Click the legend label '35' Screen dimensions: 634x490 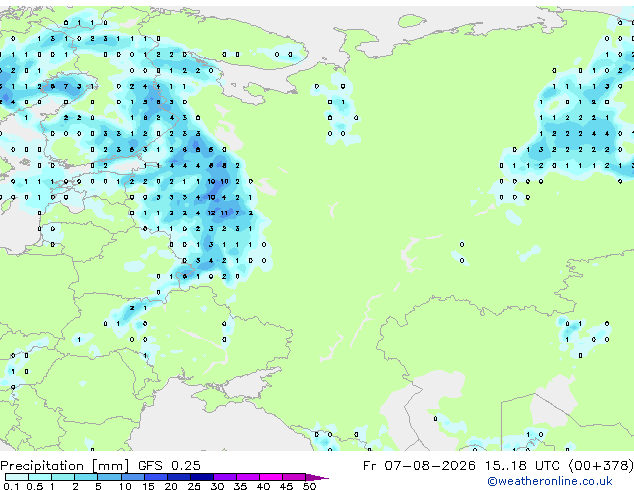point(240,486)
